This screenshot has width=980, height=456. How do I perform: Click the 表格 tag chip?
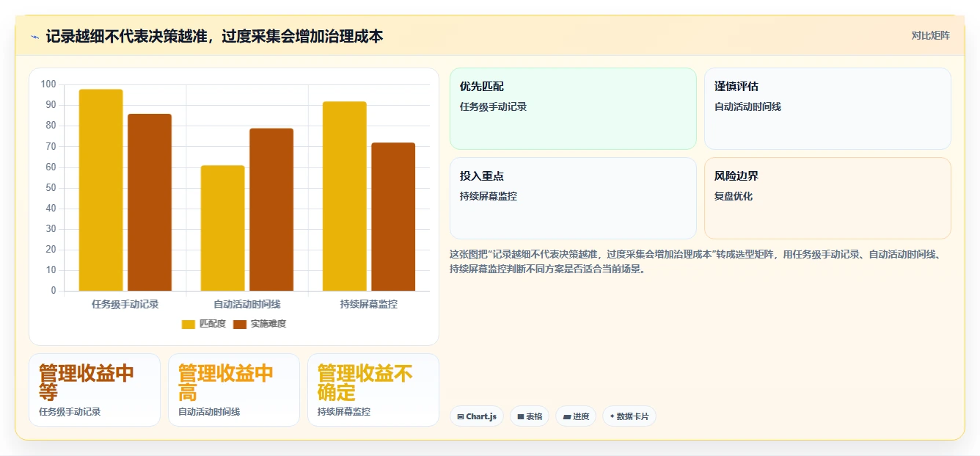[x=530, y=416]
